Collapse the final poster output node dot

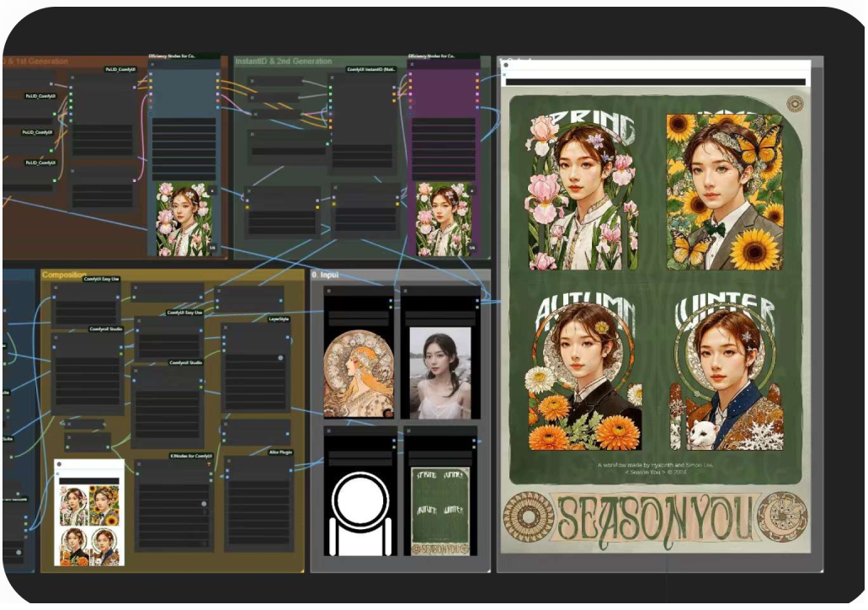505,65
